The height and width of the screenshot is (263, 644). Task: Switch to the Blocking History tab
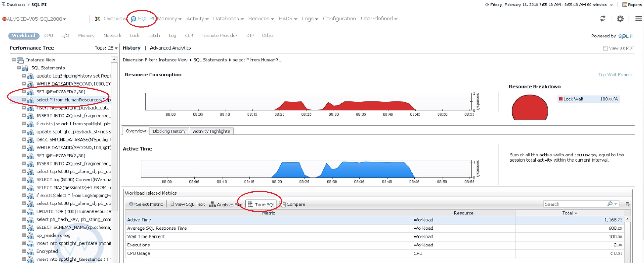[169, 131]
